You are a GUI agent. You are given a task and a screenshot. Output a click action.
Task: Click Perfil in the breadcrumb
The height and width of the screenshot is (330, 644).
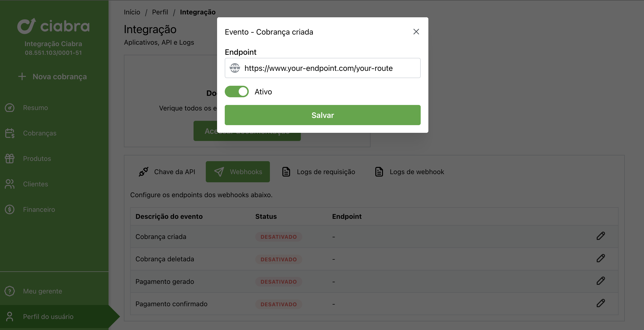click(x=160, y=12)
